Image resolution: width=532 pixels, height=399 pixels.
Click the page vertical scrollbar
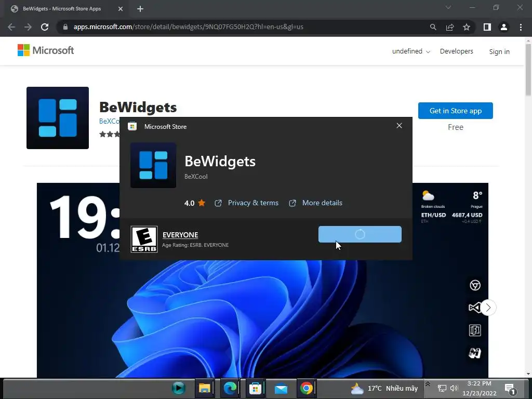[528, 70]
